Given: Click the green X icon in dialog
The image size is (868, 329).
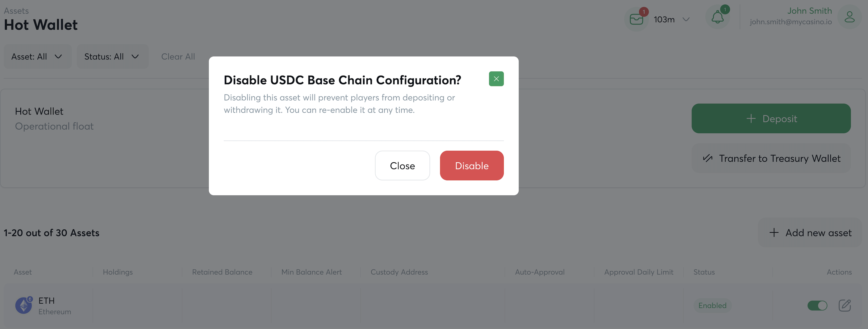Looking at the screenshot, I should (x=496, y=79).
